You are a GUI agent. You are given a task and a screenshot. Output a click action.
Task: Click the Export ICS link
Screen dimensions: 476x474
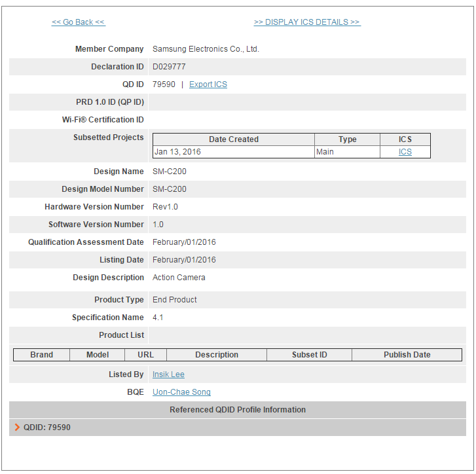[x=208, y=84]
